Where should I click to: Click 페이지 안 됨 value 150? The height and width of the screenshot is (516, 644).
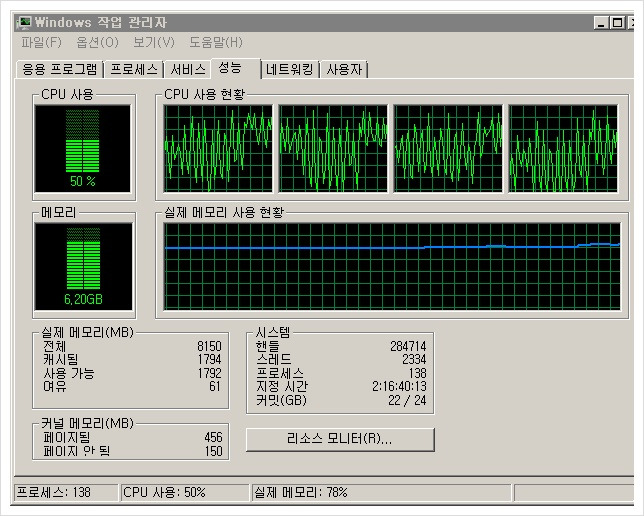click(214, 451)
